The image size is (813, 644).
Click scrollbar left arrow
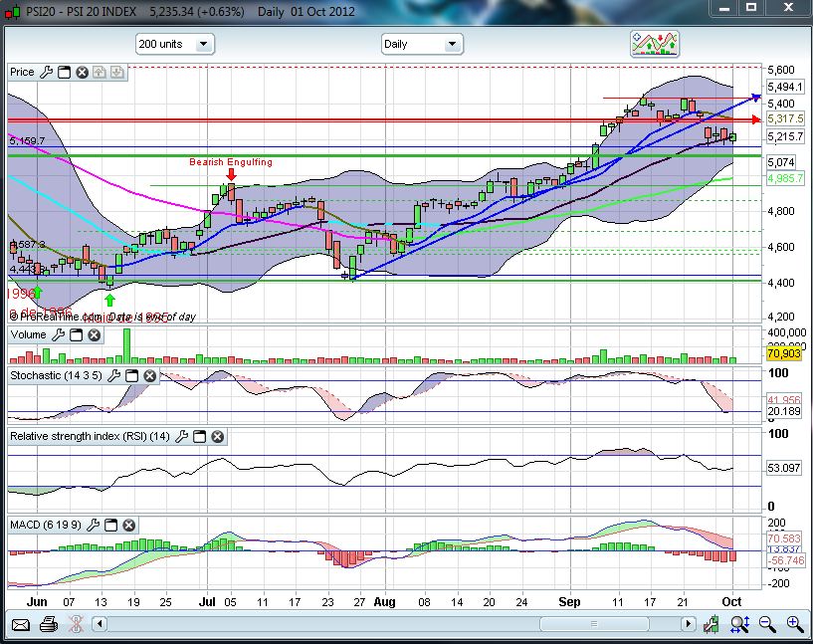[x=101, y=624]
